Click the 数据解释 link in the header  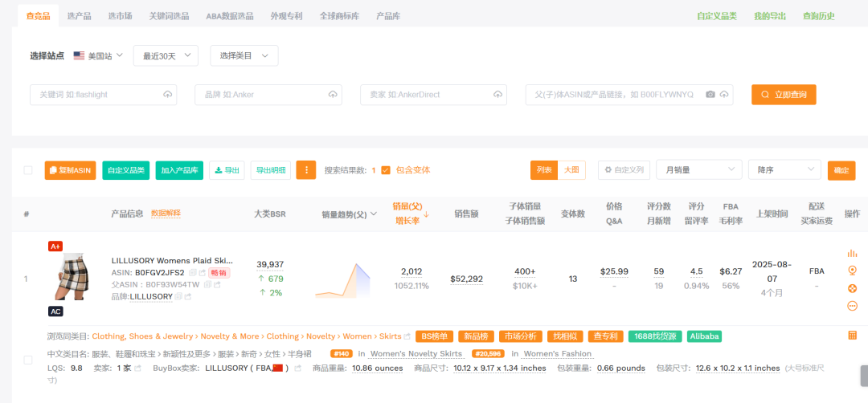(166, 213)
